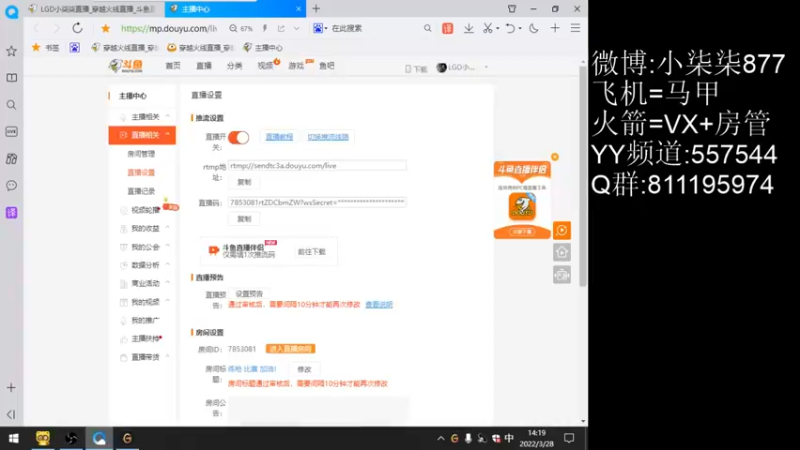Select 直播记录 in the sidebar
Viewport: 800px width, 450px height.
coord(141,191)
